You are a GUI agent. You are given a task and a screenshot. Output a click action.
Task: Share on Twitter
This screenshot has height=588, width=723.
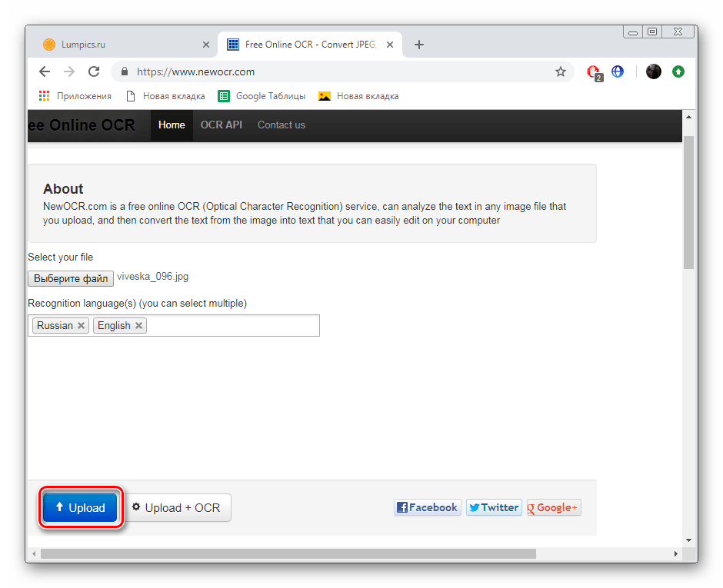tap(494, 507)
